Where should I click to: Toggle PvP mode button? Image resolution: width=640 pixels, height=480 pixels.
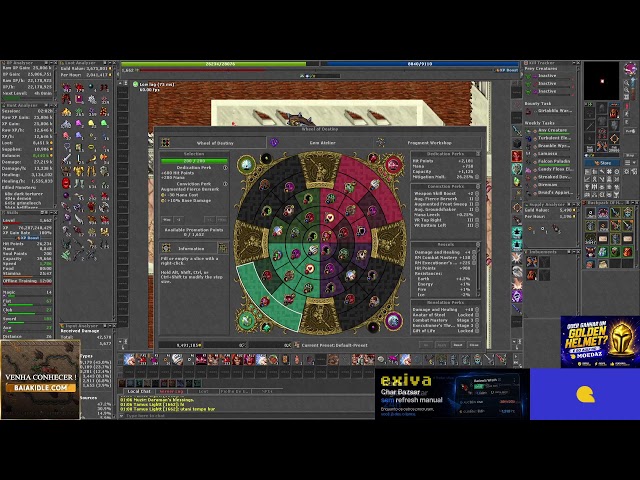click(630, 131)
